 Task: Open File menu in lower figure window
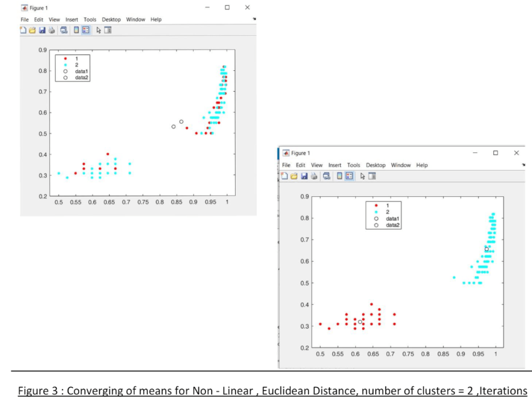(x=286, y=165)
